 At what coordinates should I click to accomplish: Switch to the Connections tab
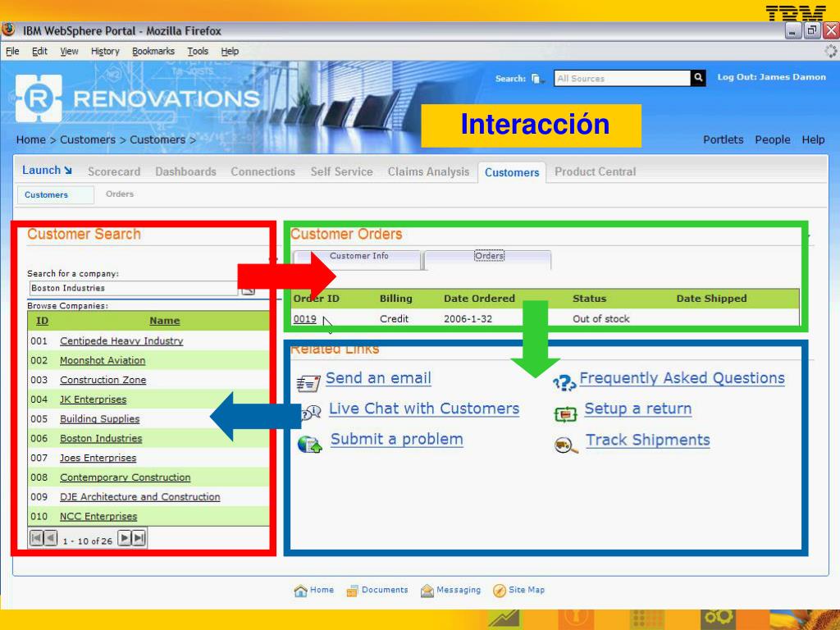(x=263, y=171)
